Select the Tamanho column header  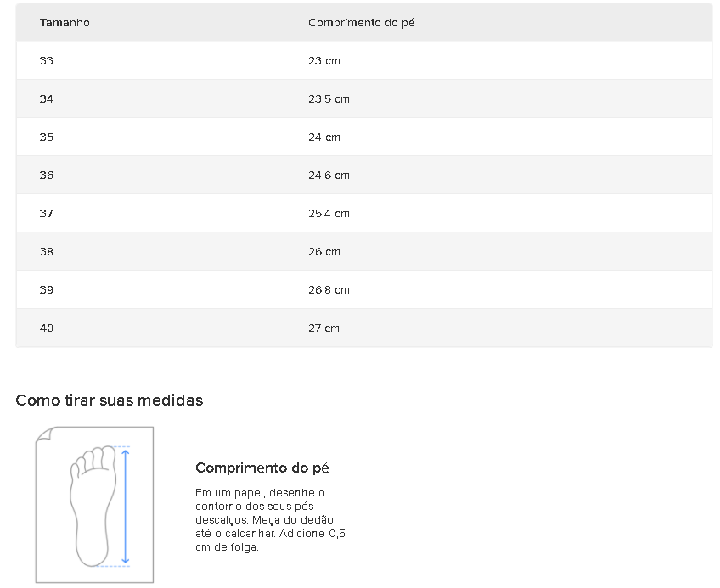[65, 23]
